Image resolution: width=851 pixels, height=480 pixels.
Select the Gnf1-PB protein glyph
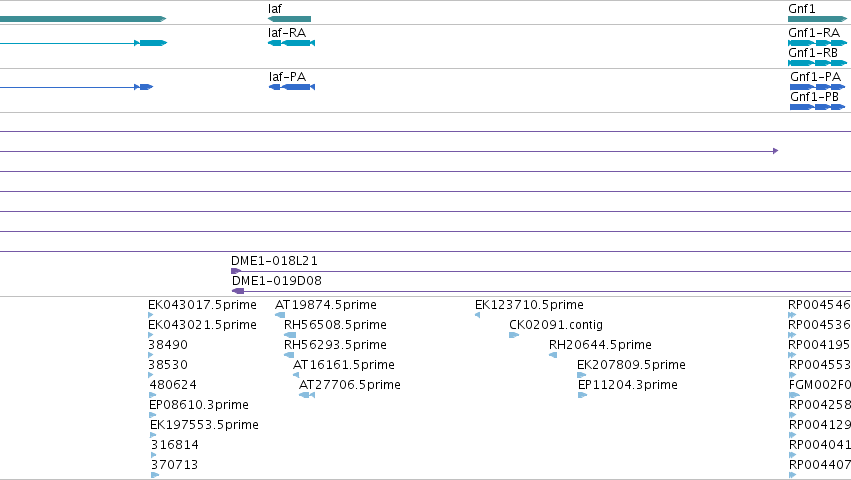[817, 107]
